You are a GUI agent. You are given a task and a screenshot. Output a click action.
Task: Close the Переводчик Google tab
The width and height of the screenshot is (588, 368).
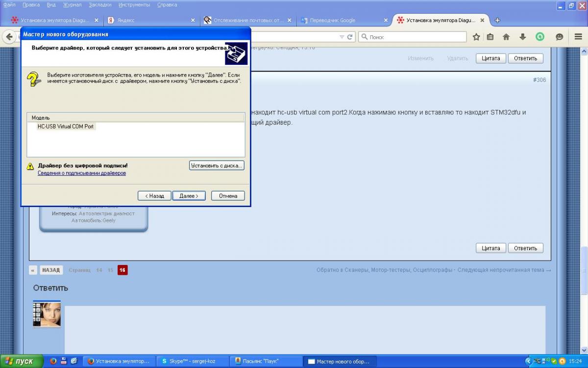[386, 20]
